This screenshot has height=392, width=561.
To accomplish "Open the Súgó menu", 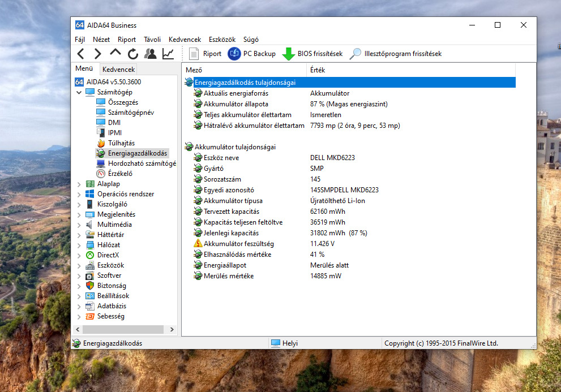I will point(251,40).
